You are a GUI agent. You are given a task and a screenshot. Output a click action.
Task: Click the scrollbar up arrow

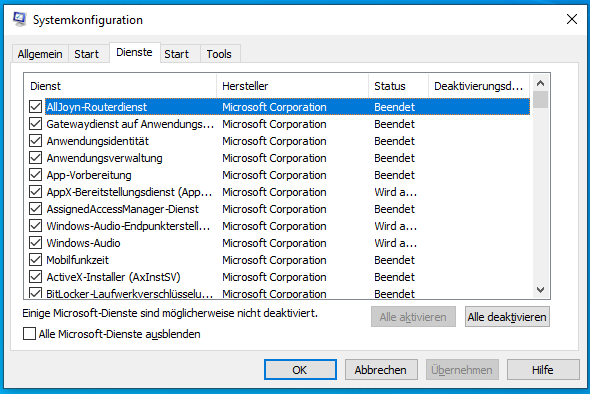tap(540, 83)
